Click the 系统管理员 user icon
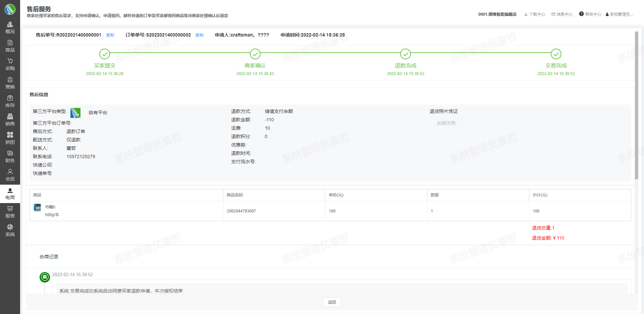Screen dimensions: 644x314 pyautogui.click(x=607, y=14)
